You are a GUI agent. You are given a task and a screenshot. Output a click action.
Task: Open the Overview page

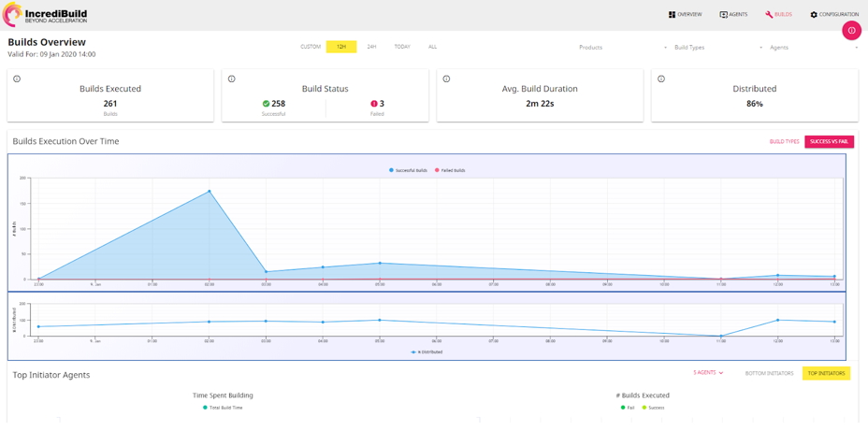(x=686, y=14)
